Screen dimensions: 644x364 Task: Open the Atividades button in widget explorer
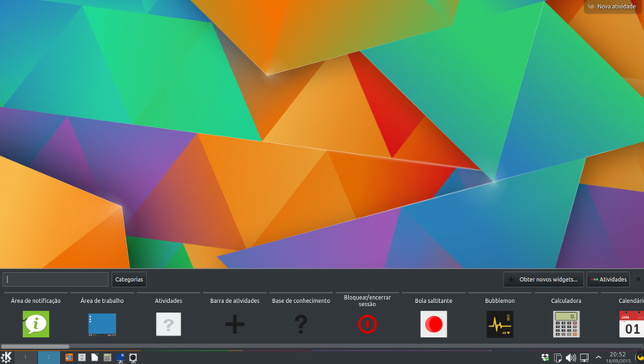coord(608,279)
